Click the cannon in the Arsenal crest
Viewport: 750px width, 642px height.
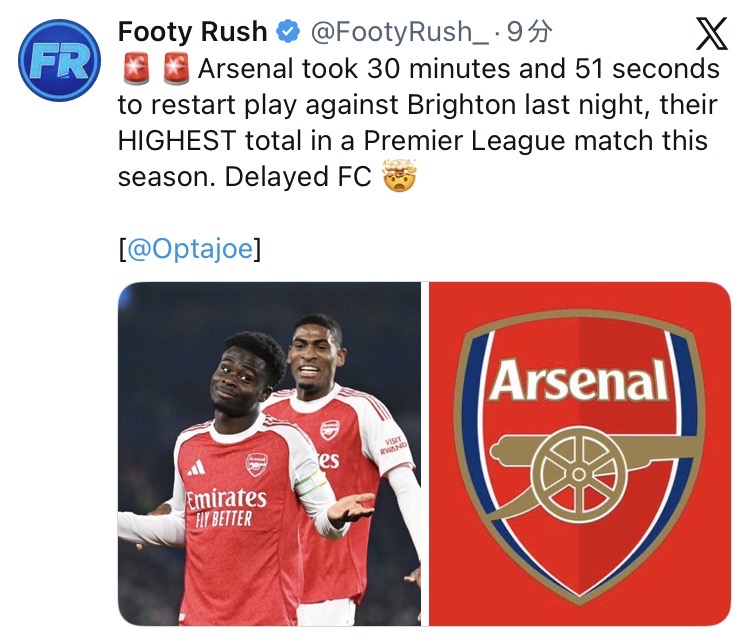tap(582, 461)
